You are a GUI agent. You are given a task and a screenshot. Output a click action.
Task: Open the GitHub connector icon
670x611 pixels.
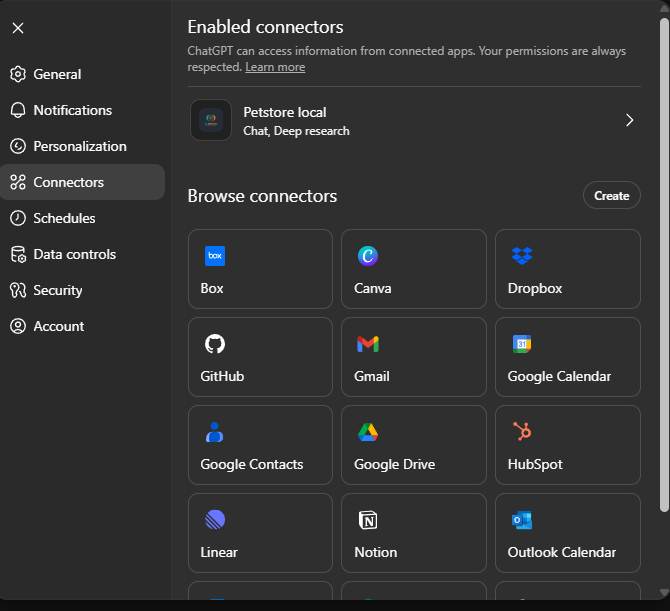click(x=215, y=344)
